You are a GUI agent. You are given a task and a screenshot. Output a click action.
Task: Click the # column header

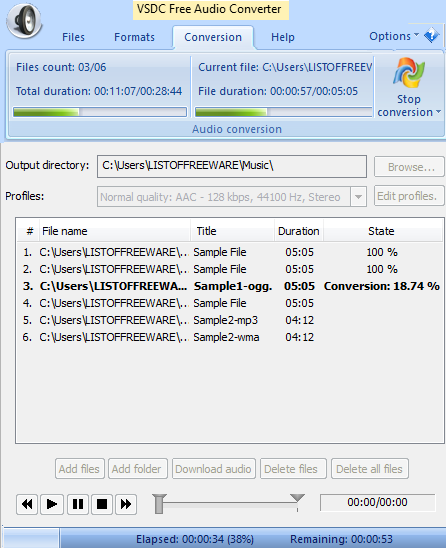click(x=29, y=231)
